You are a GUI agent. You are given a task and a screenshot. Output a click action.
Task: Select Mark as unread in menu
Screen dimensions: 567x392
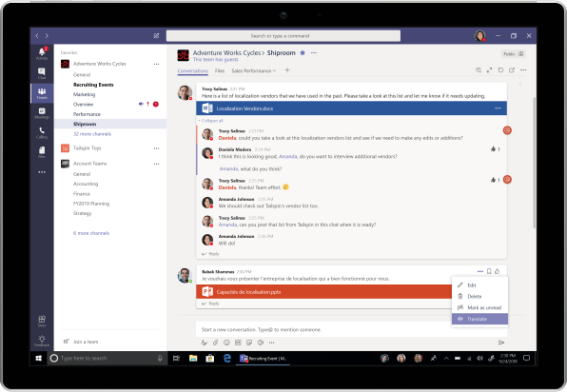click(x=479, y=307)
